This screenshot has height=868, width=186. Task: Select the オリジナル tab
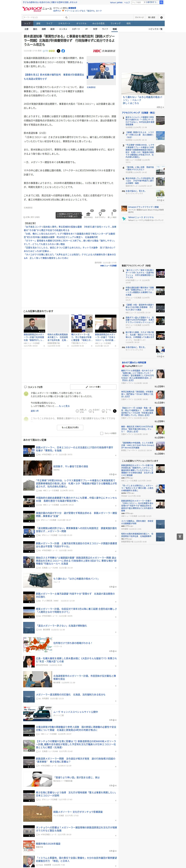pyautogui.click(x=81, y=23)
